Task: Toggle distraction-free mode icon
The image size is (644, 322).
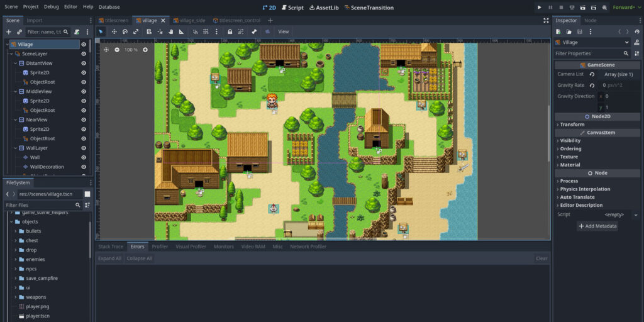Action: click(545, 20)
